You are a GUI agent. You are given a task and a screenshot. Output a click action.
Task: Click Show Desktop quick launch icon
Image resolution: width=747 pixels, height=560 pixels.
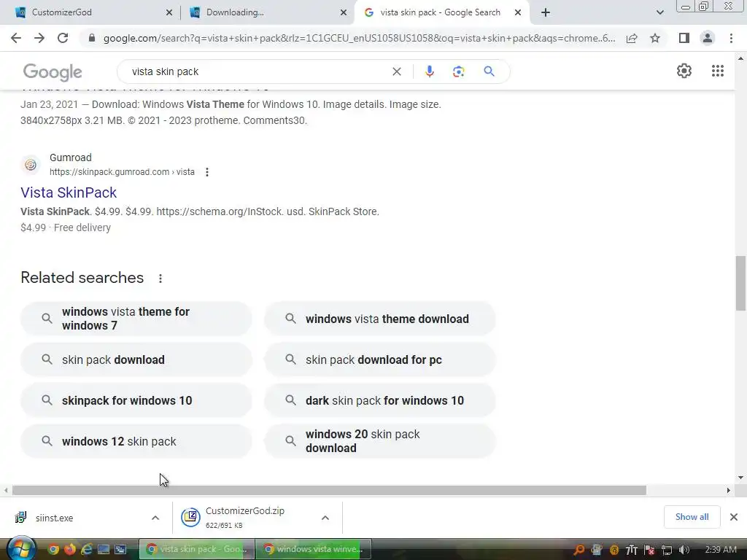tap(104, 550)
